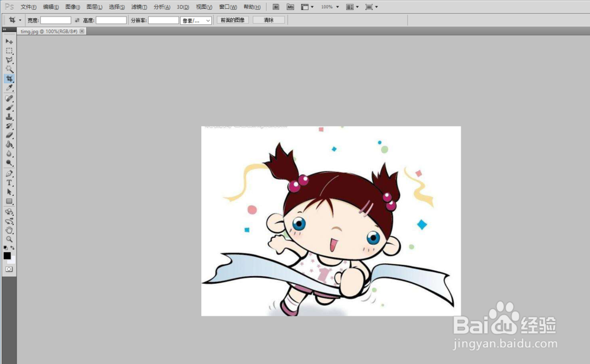Select the Zoom tool
Viewport: 590px width, 364px height.
click(9, 239)
